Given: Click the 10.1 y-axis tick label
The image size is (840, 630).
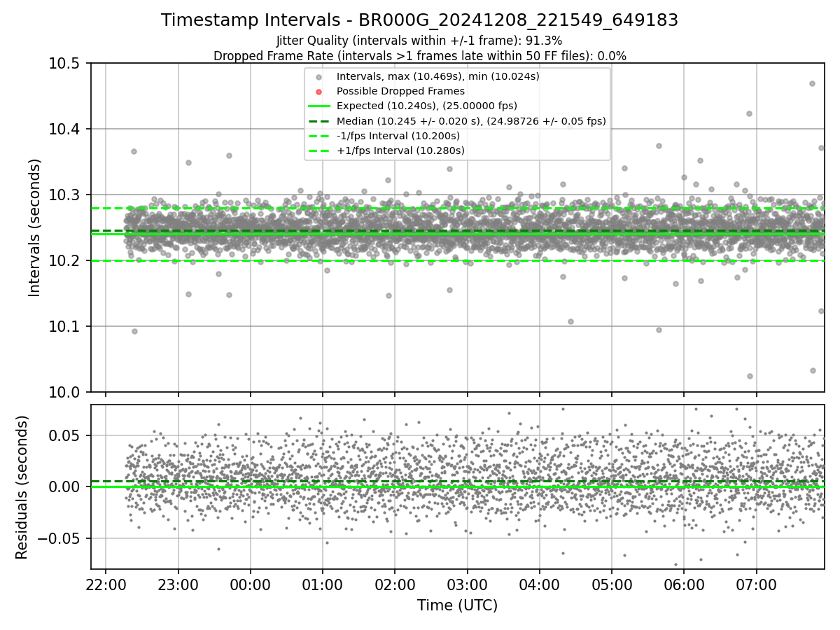Looking at the screenshot, I should point(65,327).
